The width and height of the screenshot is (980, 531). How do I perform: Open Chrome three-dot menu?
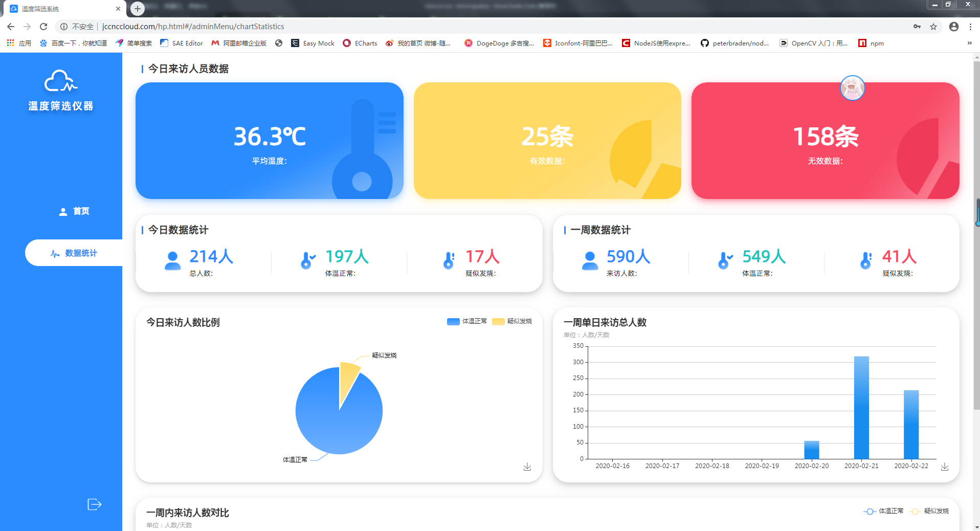[970, 27]
